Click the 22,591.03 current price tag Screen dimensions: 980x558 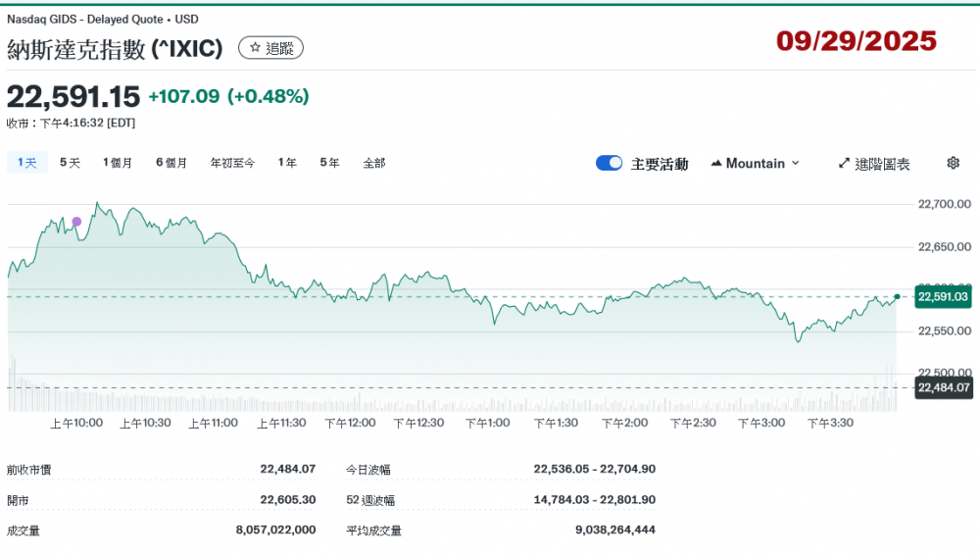point(942,296)
